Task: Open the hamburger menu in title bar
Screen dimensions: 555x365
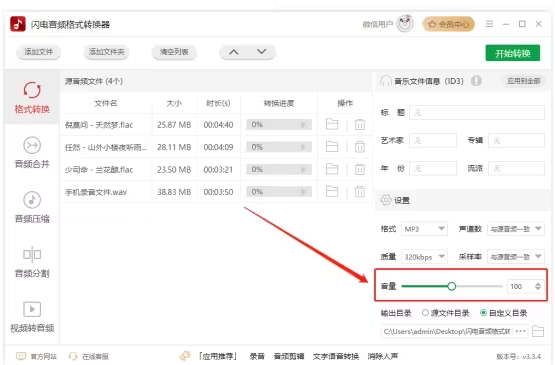Action: click(x=489, y=24)
